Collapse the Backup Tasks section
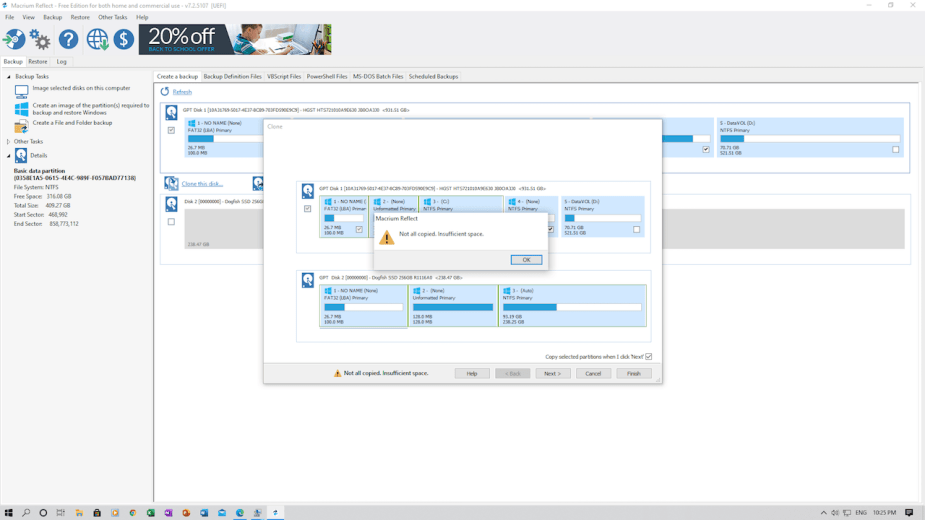Image resolution: width=925 pixels, height=520 pixels. 9,77
